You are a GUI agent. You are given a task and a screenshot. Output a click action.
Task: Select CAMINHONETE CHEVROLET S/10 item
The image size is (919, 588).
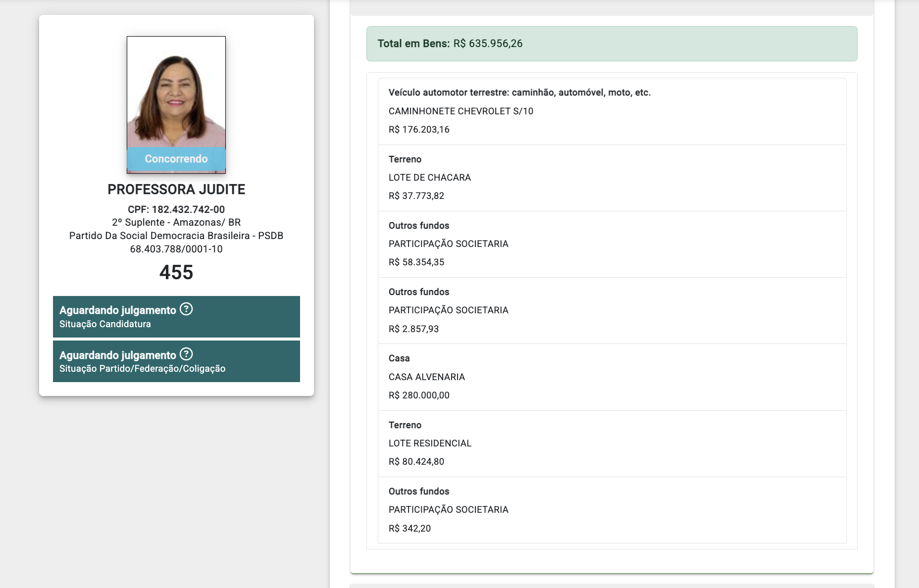tap(461, 111)
